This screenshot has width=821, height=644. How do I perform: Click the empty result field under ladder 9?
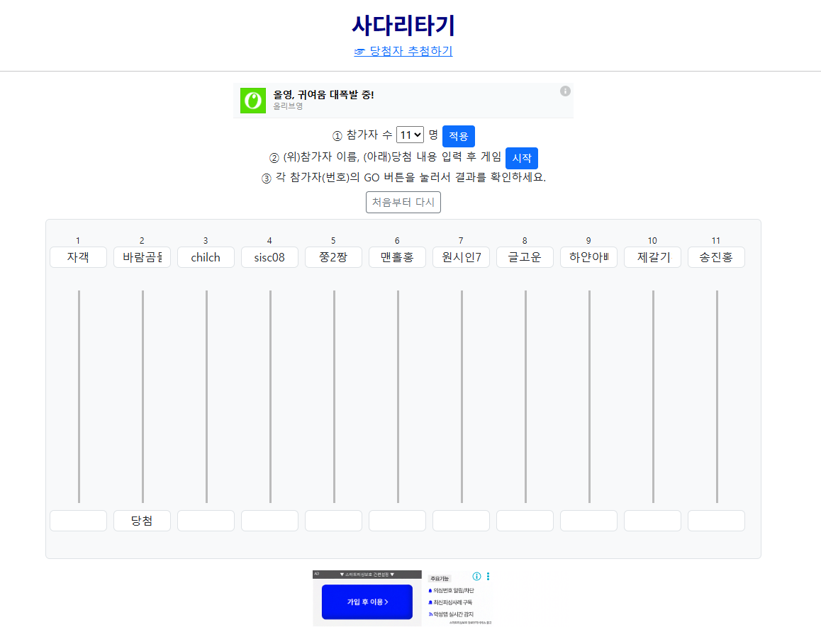tap(589, 521)
